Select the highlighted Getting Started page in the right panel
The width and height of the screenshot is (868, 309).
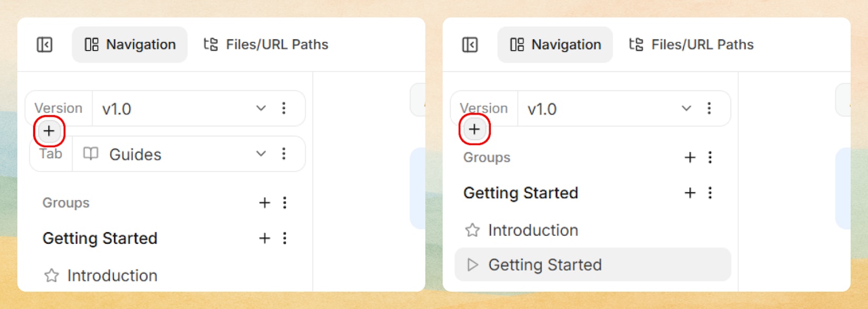coord(544,265)
